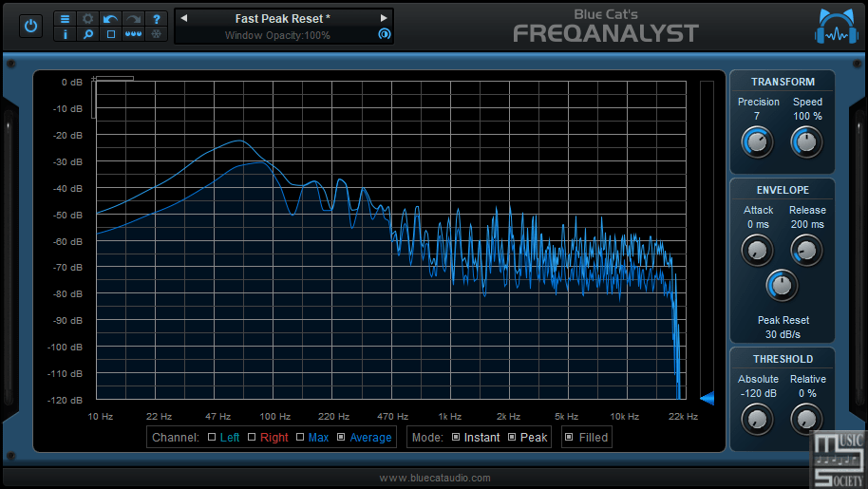Click the 0 dB axis label

click(x=72, y=83)
